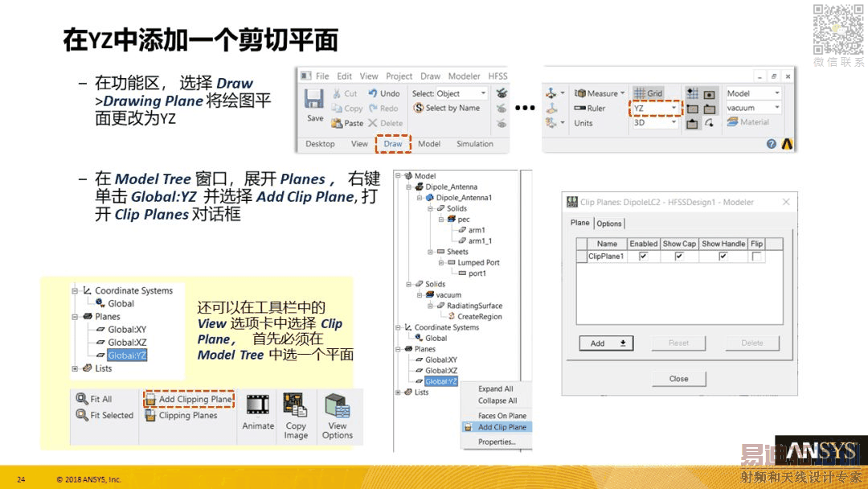Image resolution: width=868 pixels, height=489 pixels.
Task: Click Add Clipping Plane icon
Action: (150, 399)
